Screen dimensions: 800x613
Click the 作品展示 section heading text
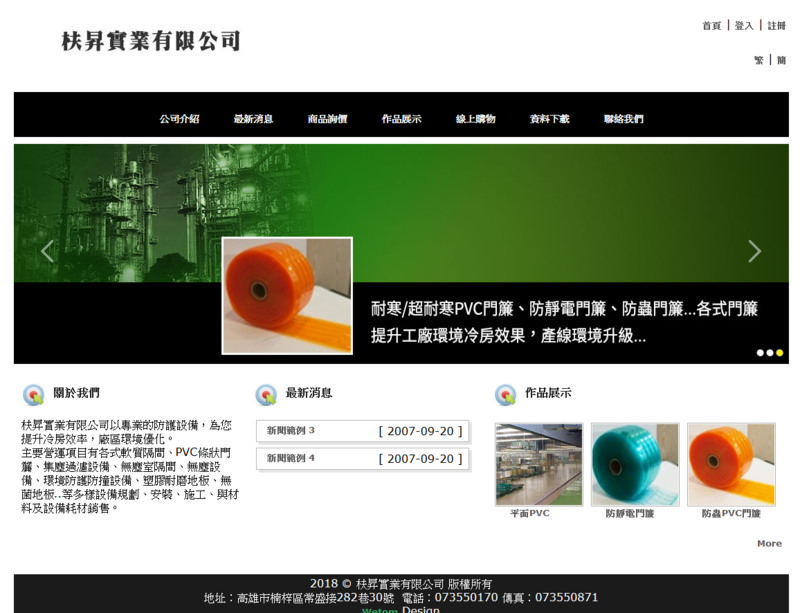(x=548, y=393)
